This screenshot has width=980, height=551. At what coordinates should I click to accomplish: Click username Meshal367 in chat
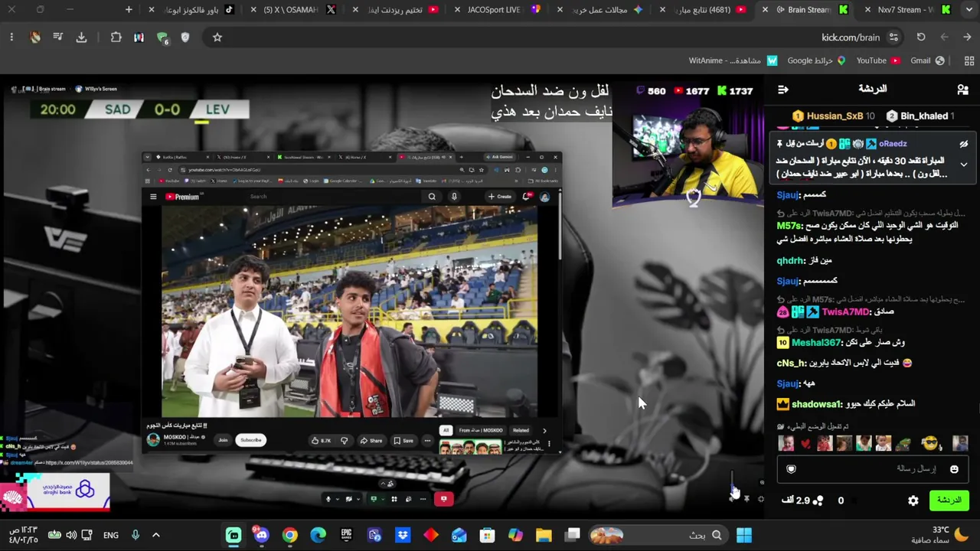[817, 343]
